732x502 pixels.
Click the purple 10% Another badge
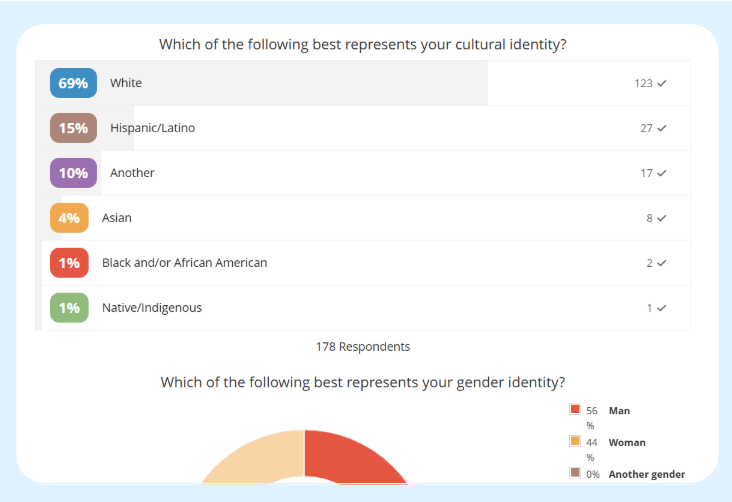(x=73, y=173)
